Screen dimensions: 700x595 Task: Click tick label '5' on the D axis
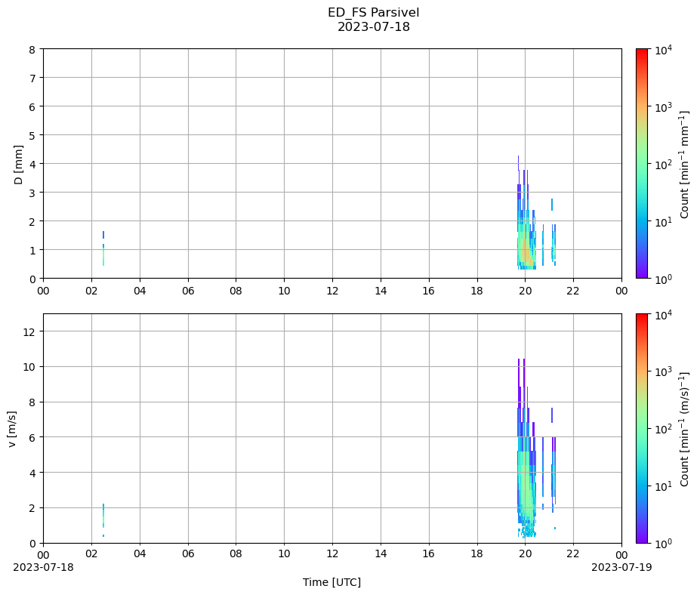coord(32,135)
